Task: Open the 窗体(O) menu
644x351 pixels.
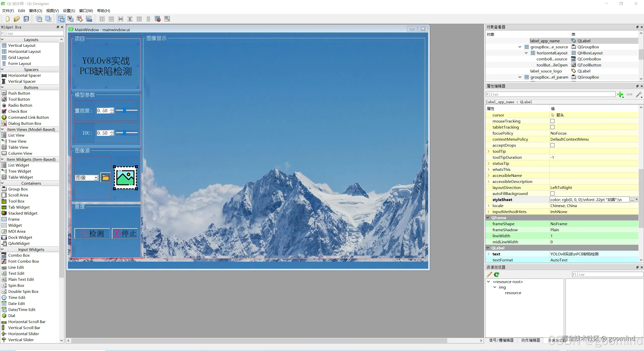Action: [x=35, y=11]
